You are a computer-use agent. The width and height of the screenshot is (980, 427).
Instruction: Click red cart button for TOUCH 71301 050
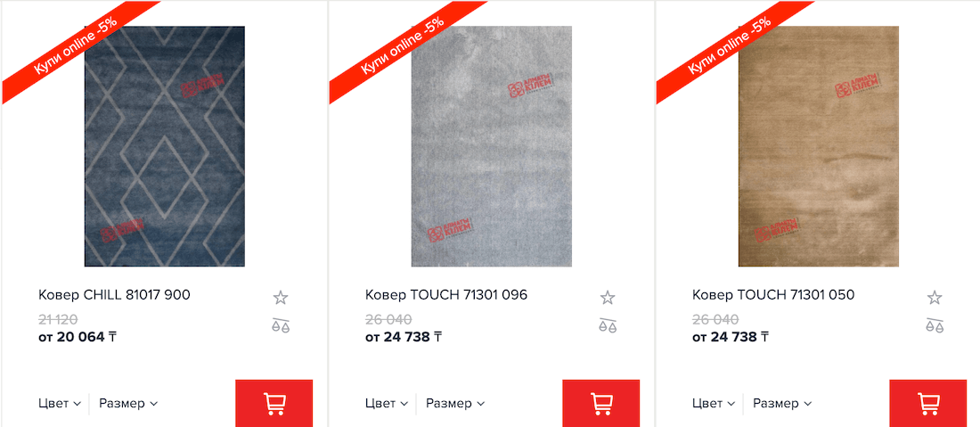[927, 403]
